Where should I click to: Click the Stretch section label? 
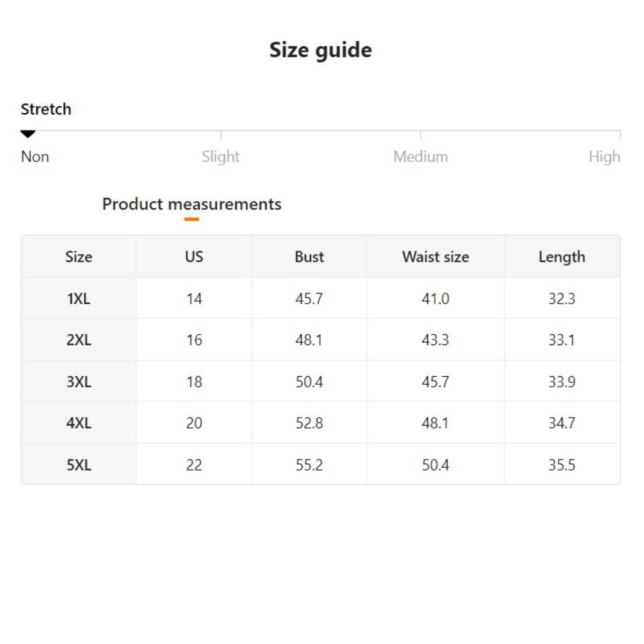[46, 109]
